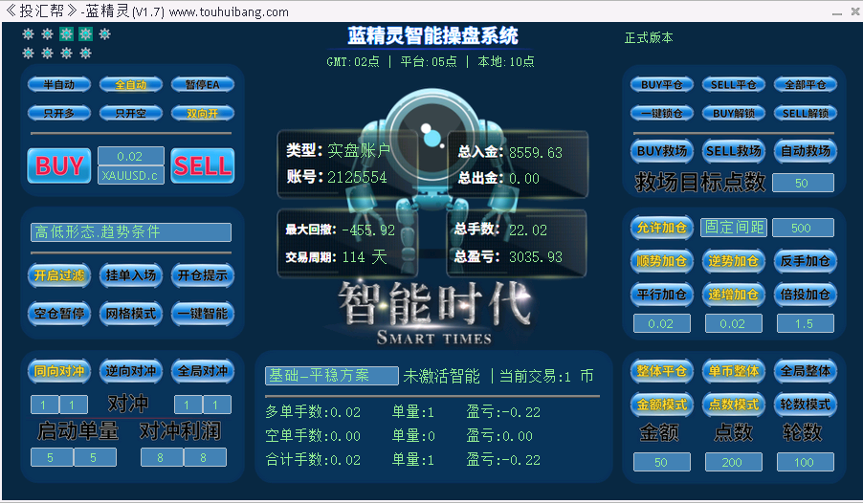Open the 基础-平稳方案 strategy selector
Viewport: 863px width, 504px height.
(332, 376)
